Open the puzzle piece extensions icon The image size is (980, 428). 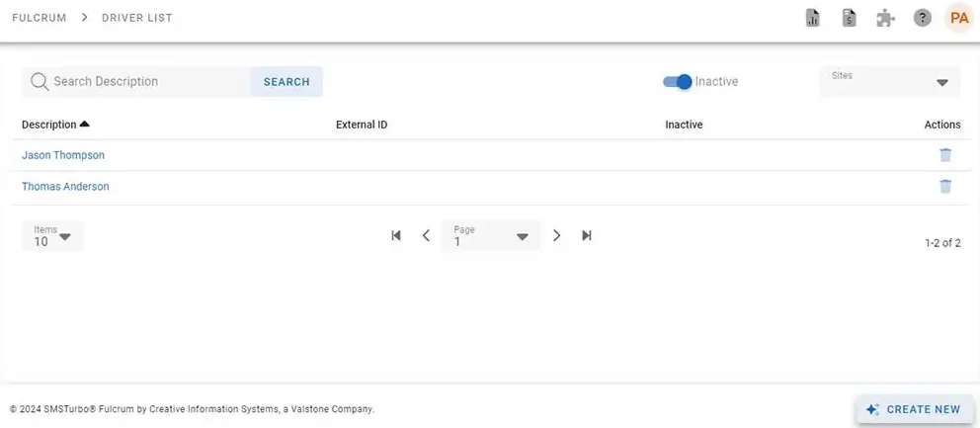click(x=885, y=18)
